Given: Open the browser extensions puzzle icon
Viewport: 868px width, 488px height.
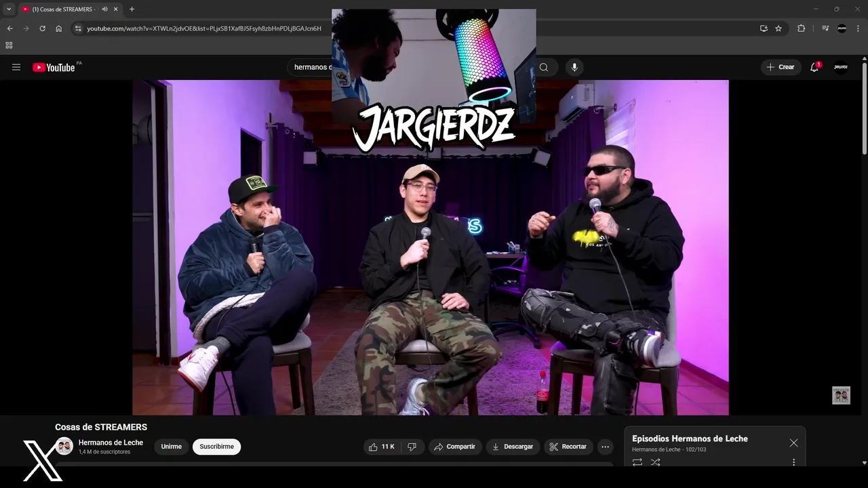Looking at the screenshot, I should click(x=802, y=28).
